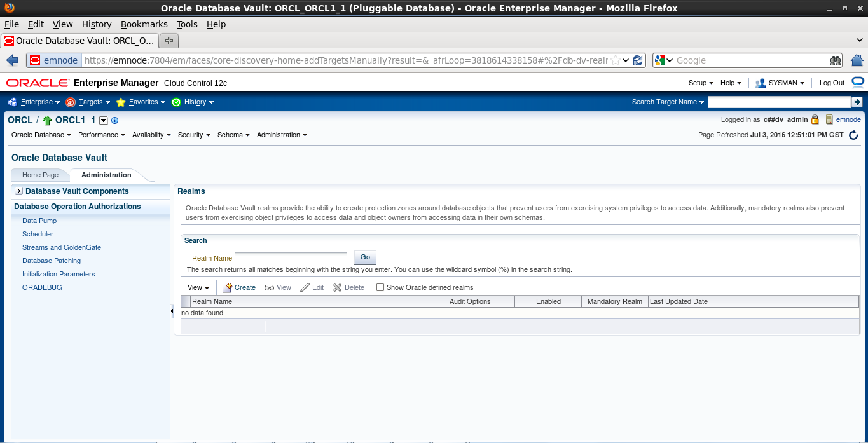Open the Availability dropdown menu

coord(151,135)
